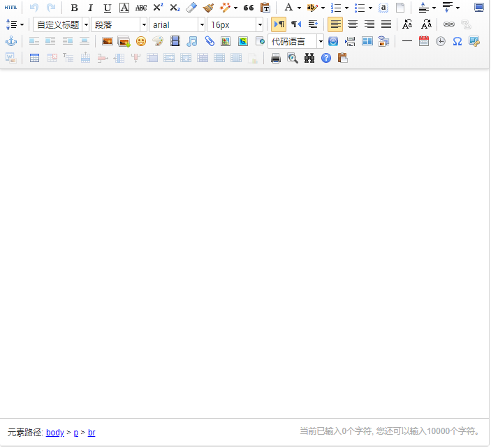Open the template chooser icon
Image resolution: width=491 pixels, height=448 pixels.
[367, 41]
